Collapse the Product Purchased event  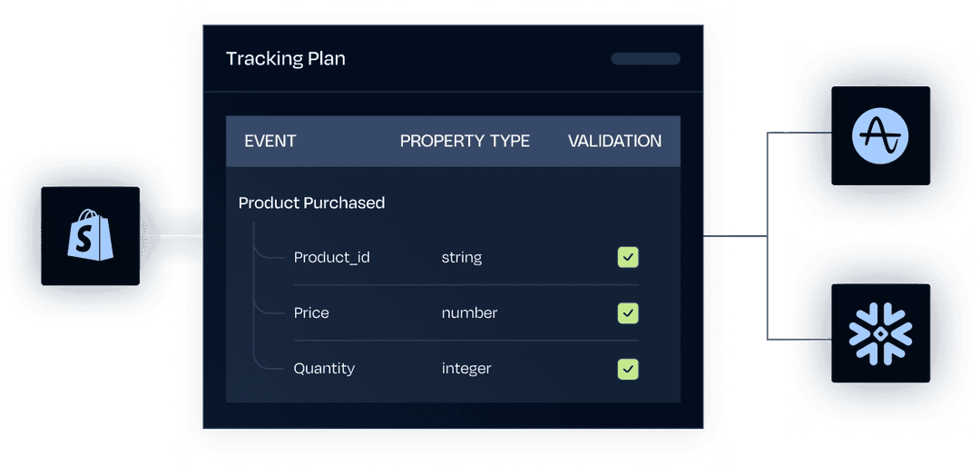coord(311,203)
